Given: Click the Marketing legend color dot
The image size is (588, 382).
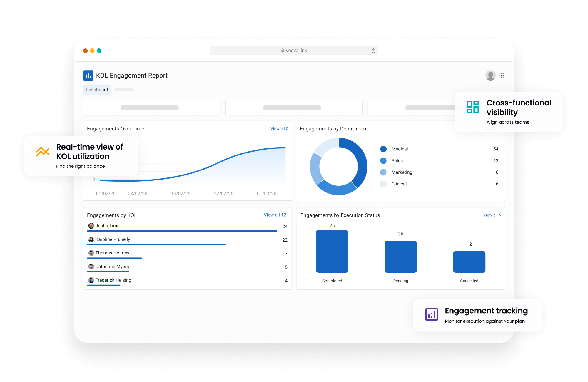Looking at the screenshot, I should 383,172.
